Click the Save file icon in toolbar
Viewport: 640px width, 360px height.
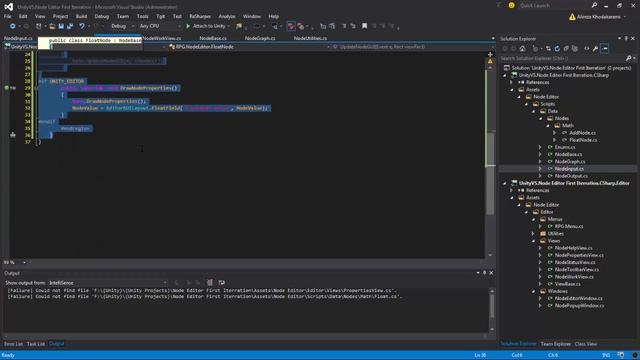(61, 26)
